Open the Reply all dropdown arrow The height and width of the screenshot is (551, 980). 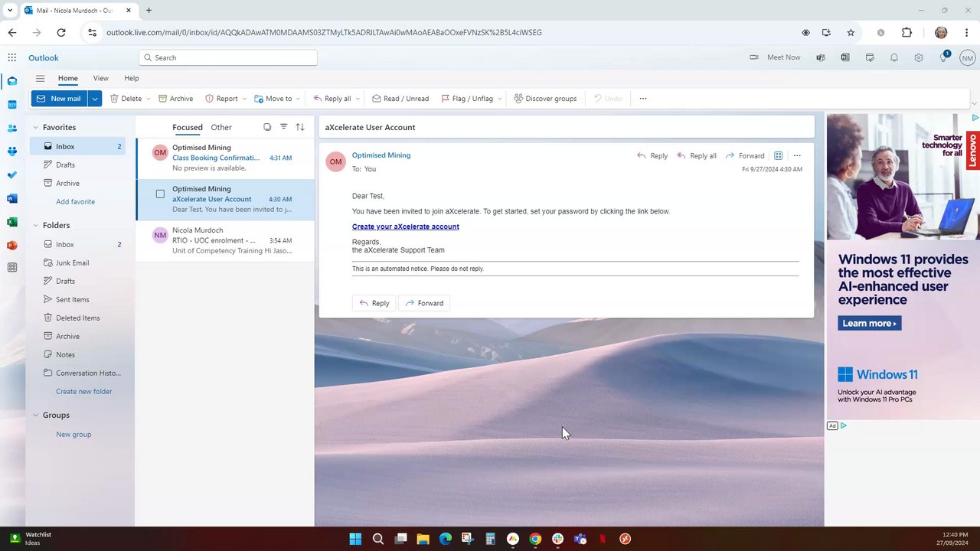(x=357, y=99)
